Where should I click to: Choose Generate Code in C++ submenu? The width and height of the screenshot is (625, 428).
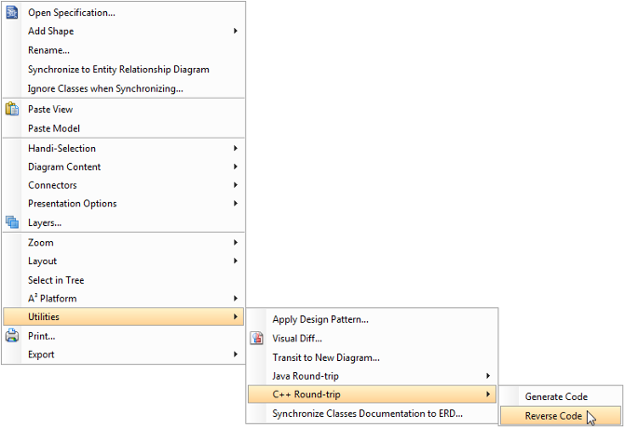pyautogui.click(x=560, y=397)
